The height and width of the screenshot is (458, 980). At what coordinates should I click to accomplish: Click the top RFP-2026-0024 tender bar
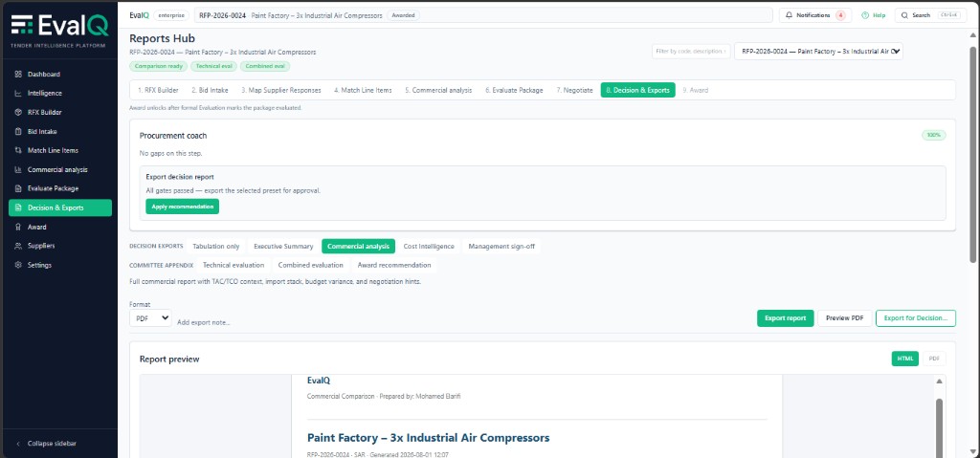[483, 15]
